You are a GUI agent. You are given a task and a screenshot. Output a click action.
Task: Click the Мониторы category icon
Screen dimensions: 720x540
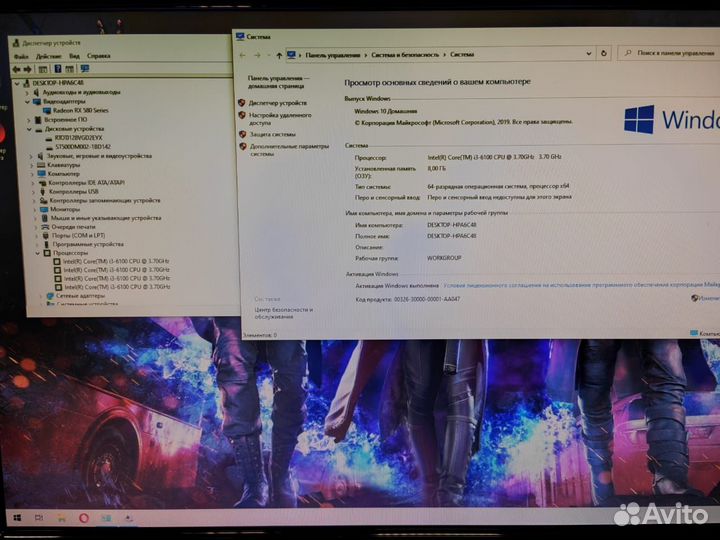point(44,209)
